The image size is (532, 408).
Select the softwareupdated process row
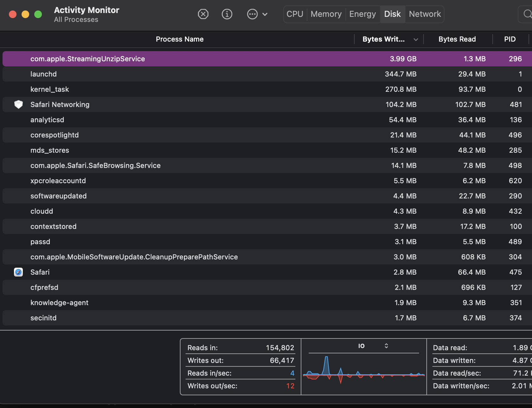58,196
